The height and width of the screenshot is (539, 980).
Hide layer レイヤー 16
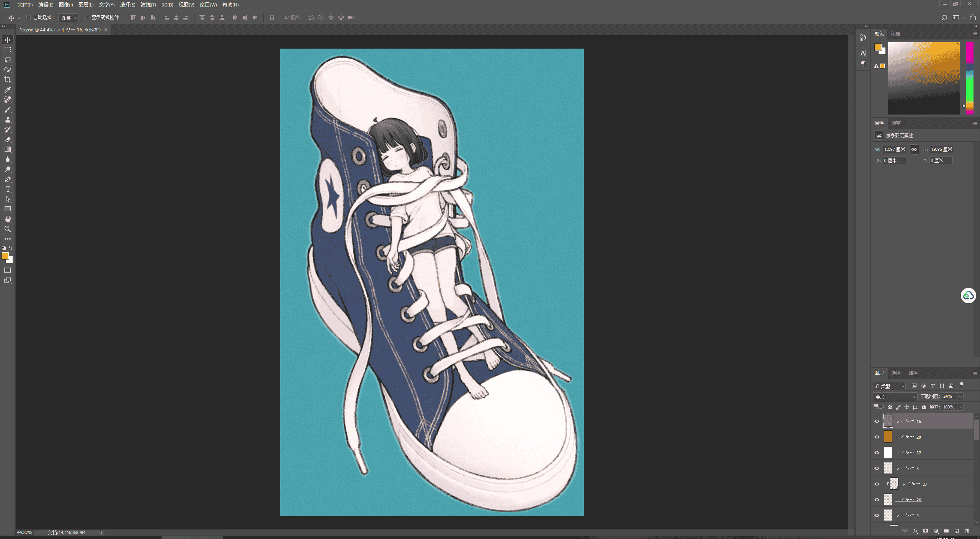click(x=877, y=421)
